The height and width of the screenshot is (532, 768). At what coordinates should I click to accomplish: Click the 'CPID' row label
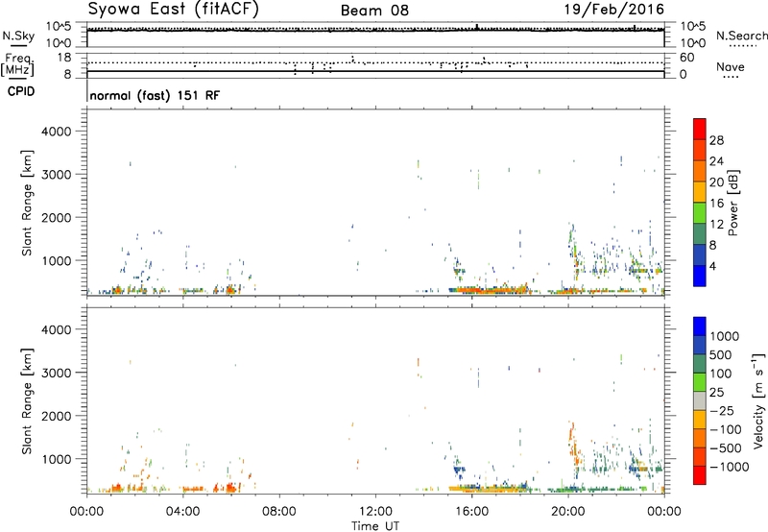coord(21,91)
